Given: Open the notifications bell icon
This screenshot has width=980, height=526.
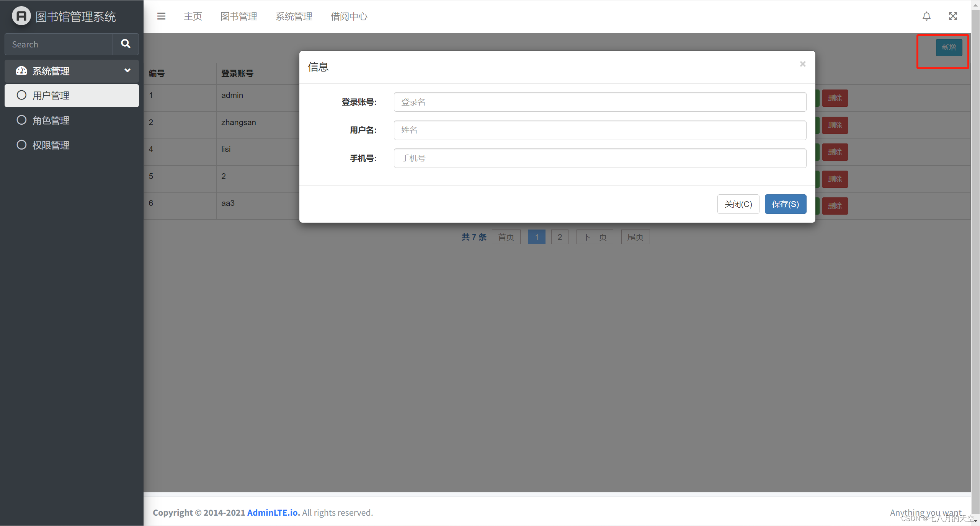Looking at the screenshot, I should tap(926, 16).
